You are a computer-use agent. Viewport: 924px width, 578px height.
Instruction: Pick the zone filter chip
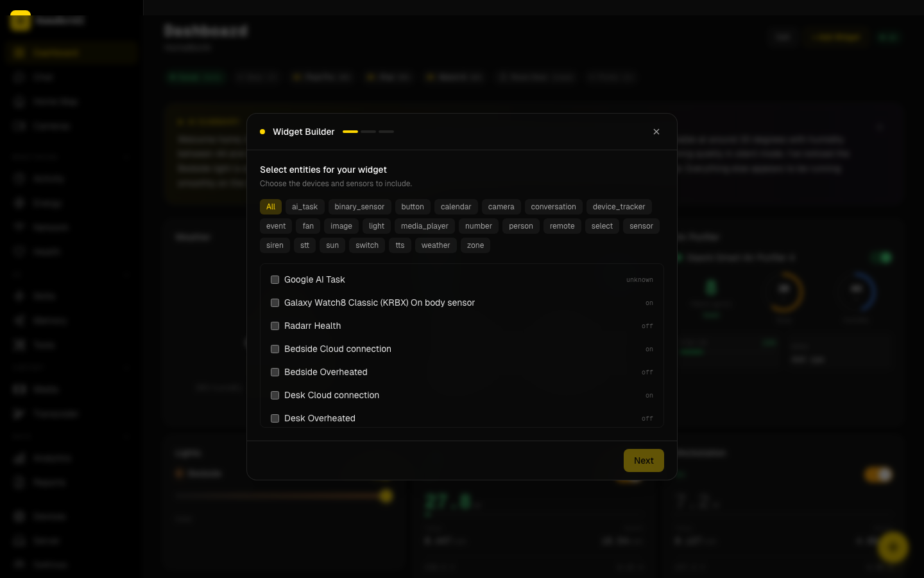pyautogui.click(x=475, y=245)
